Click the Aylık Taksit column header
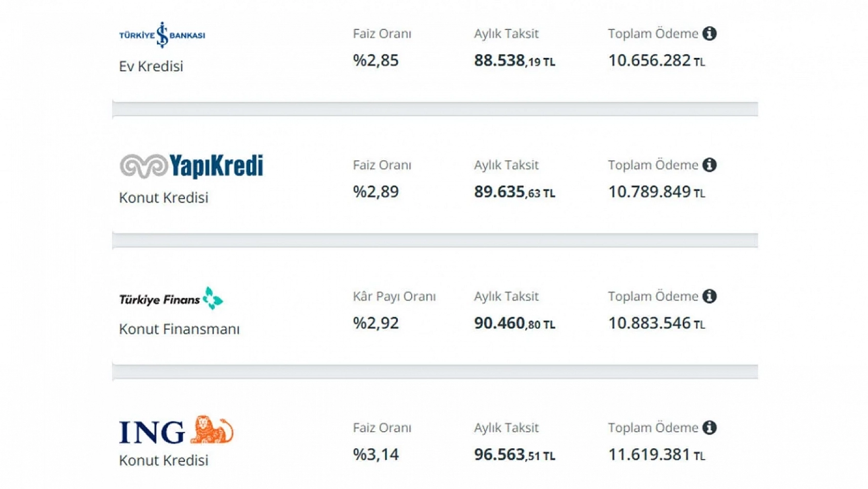Viewport: 868px width, 489px height. (x=507, y=33)
